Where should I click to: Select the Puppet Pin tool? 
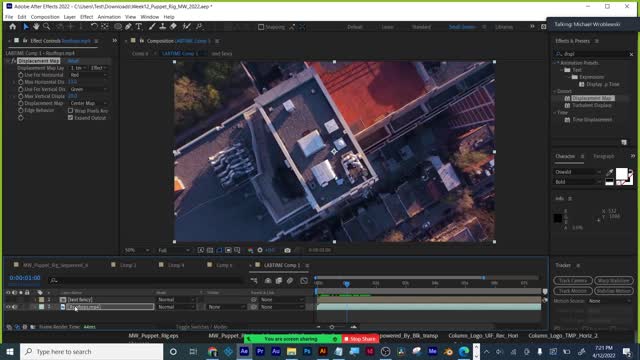coord(199,27)
